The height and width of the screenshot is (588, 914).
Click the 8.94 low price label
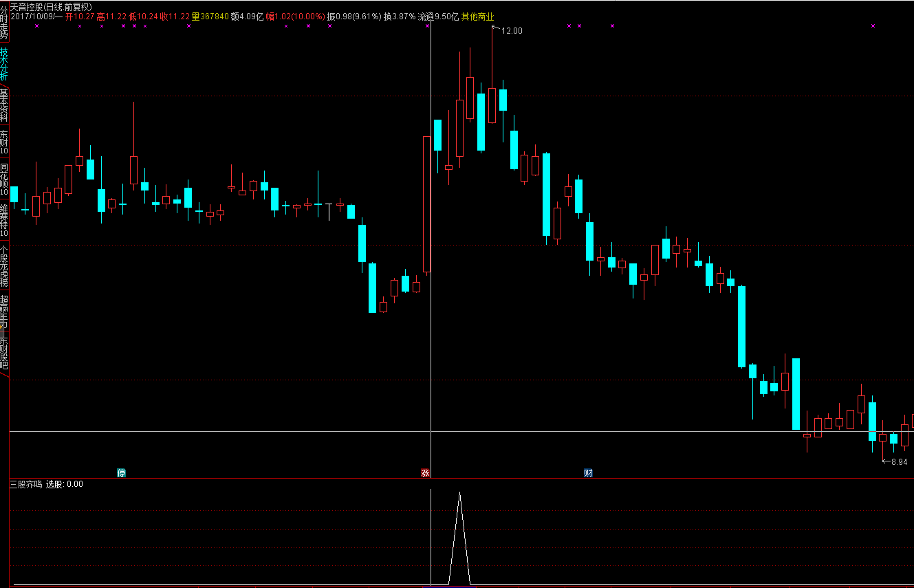pos(899,462)
